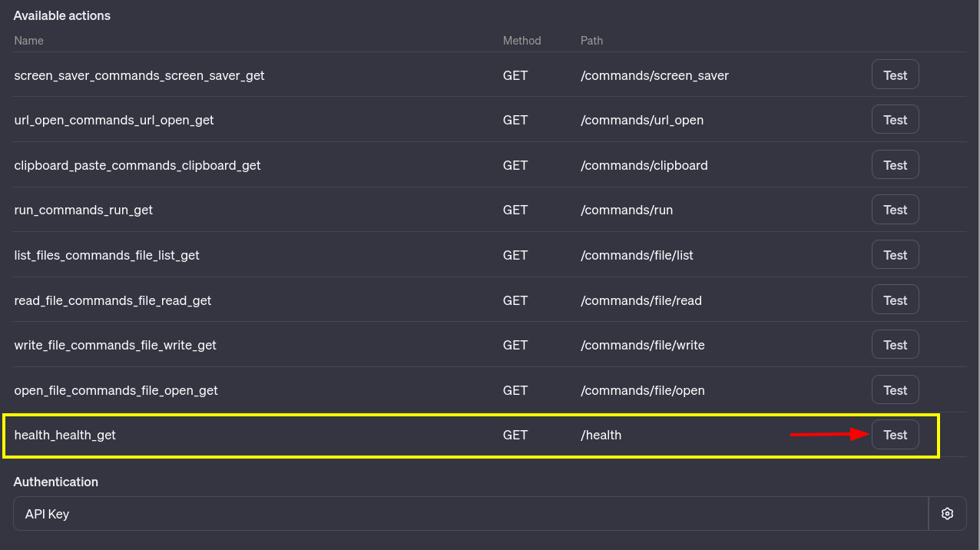The height and width of the screenshot is (550, 980).
Task: Test the screen_saver_commands_screen_saver_get action
Action: coord(895,74)
